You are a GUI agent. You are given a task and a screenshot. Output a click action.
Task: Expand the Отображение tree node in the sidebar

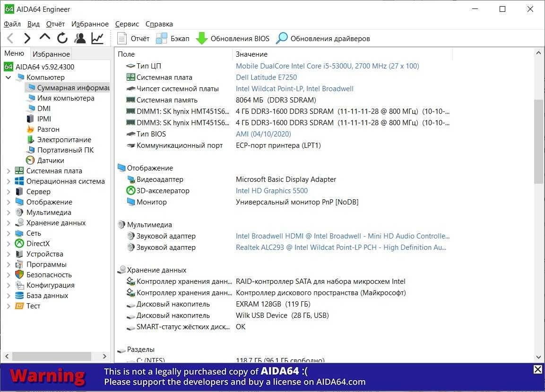pyautogui.click(x=9, y=202)
